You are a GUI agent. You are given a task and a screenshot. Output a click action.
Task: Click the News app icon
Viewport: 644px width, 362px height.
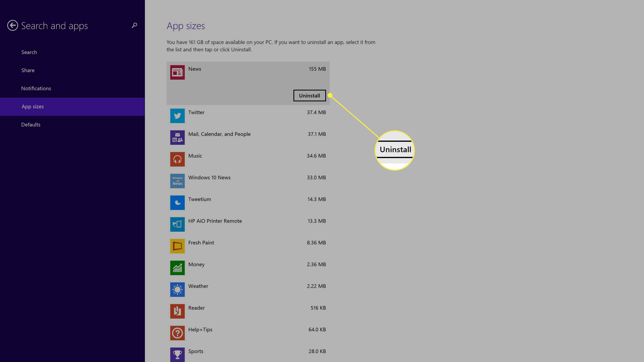pos(177,72)
